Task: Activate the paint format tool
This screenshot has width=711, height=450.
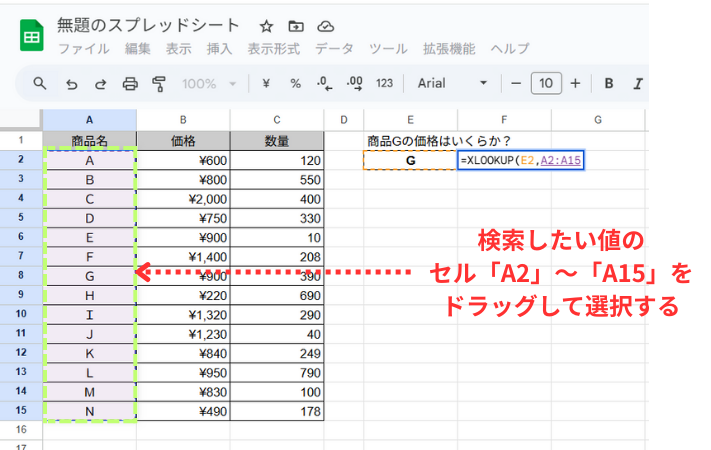Action: [158, 84]
